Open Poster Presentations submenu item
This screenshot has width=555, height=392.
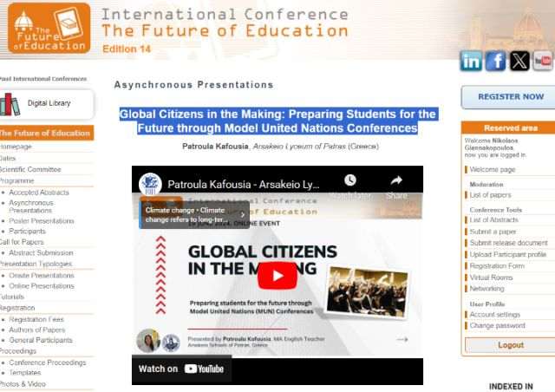42,221
